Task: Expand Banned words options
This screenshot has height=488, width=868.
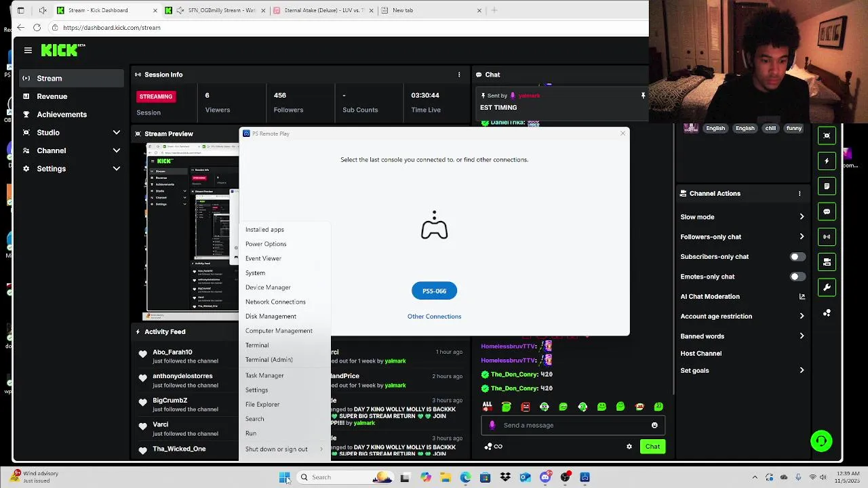Action: [x=802, y=336]
